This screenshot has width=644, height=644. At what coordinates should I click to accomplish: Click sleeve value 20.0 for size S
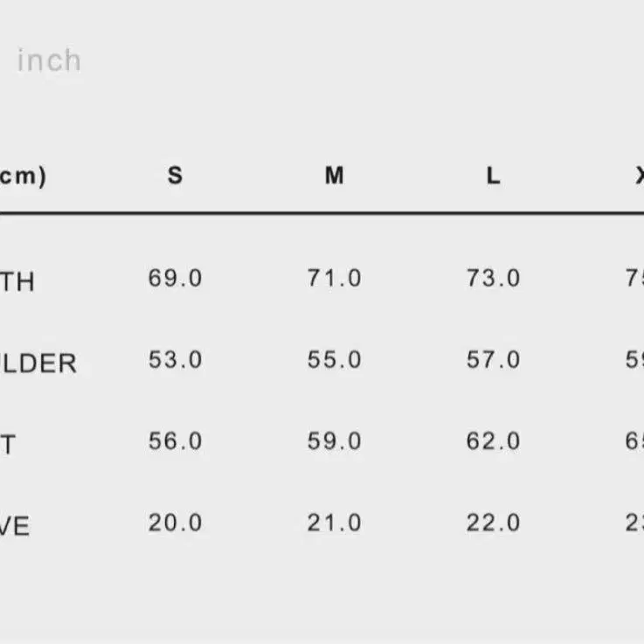(176, 523)
